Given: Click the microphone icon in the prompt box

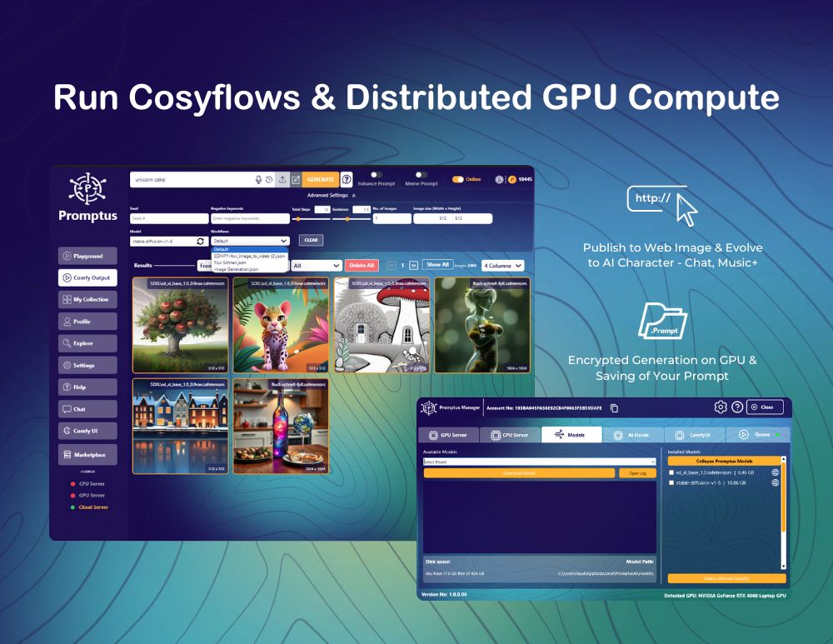Looking at the screenshot, I should (258, 180).
